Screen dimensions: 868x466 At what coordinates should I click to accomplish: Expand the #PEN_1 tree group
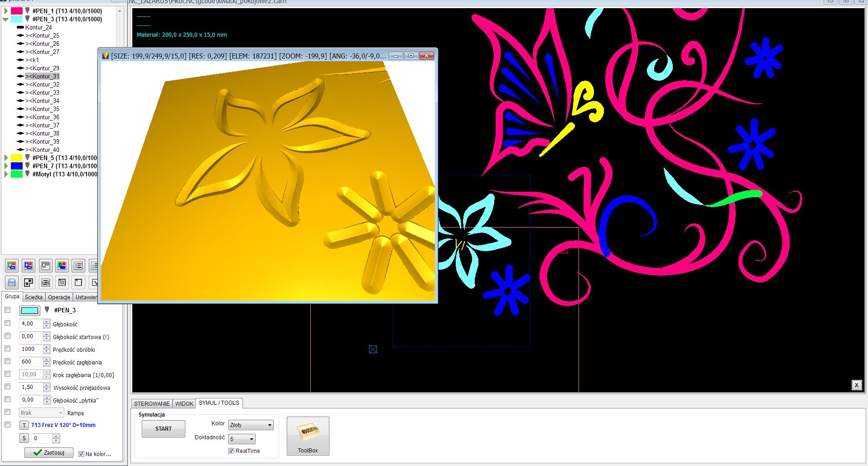coord(6,10)
